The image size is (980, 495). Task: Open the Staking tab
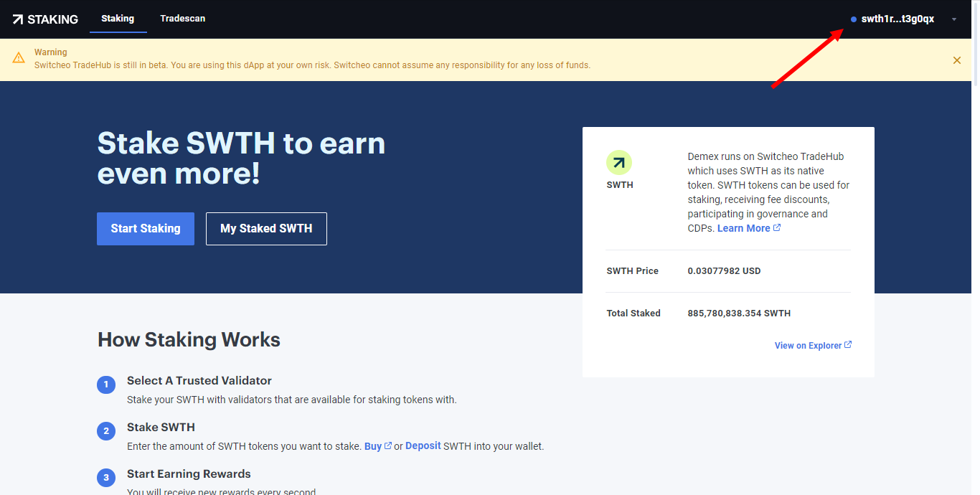[118, 19]
